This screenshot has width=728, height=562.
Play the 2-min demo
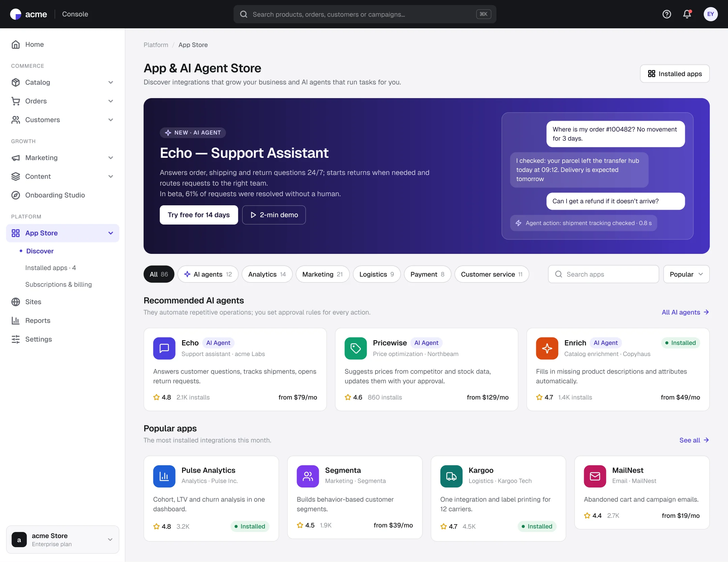pyautogui.click(x=274, y=215)
